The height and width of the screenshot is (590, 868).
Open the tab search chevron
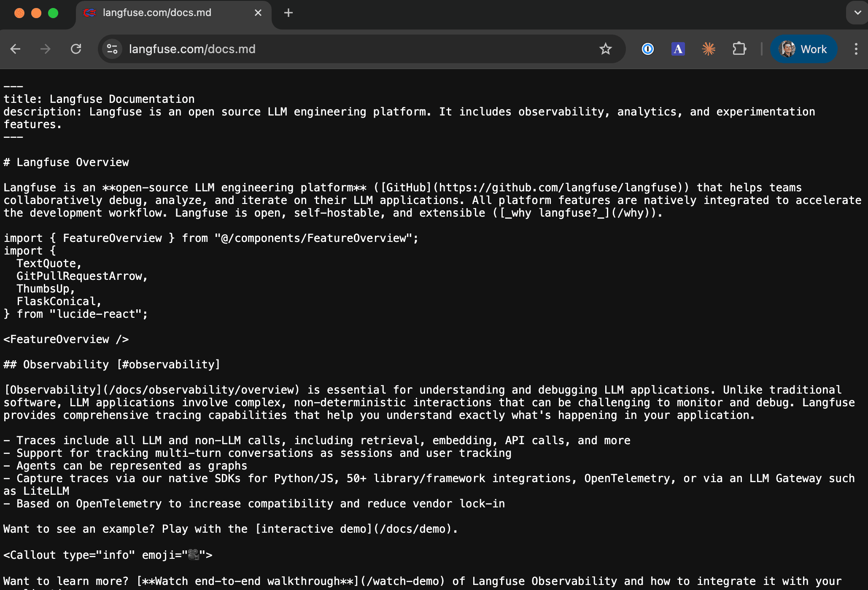coord(857,13)
